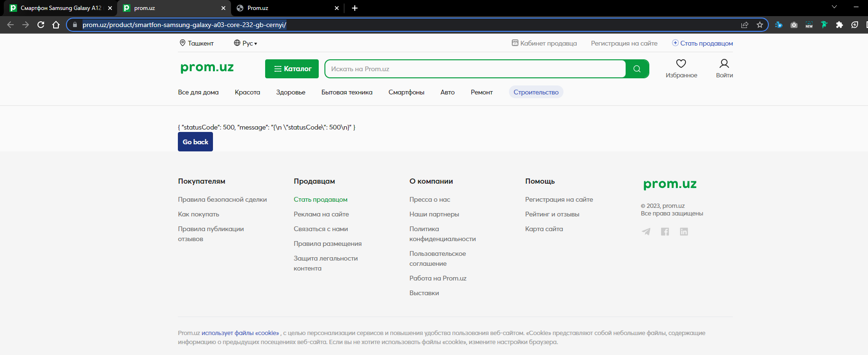Open Защита легальности контента
868x355 pixels.
pyautogui.click(x=326, y=263)
